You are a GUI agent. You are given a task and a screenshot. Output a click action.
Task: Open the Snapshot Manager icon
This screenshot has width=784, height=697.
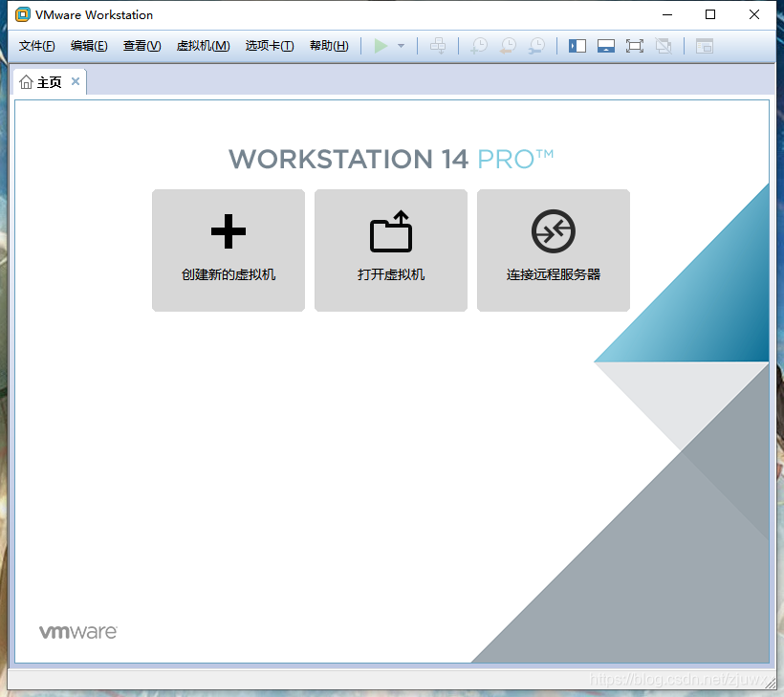537,46
